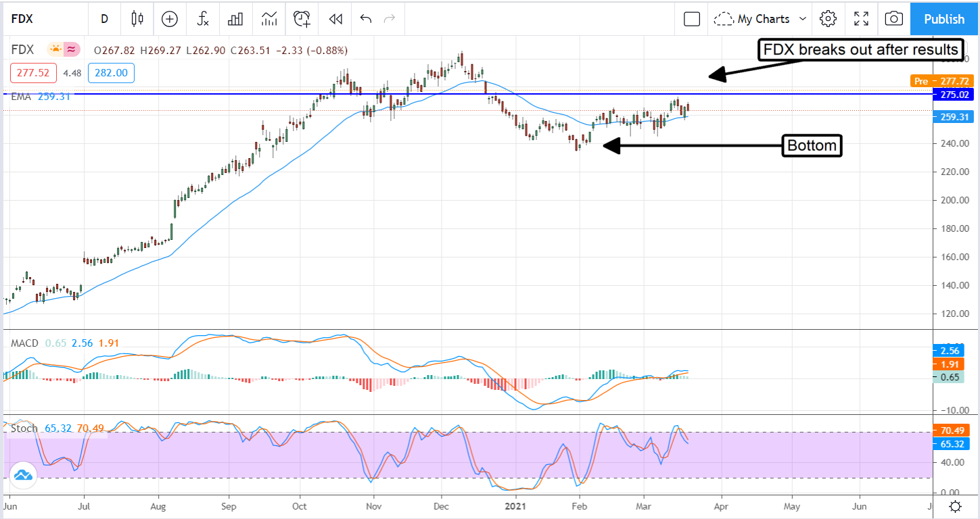Undo the last chart action
The image size is (980, 519).
click(x=366, y=19)
